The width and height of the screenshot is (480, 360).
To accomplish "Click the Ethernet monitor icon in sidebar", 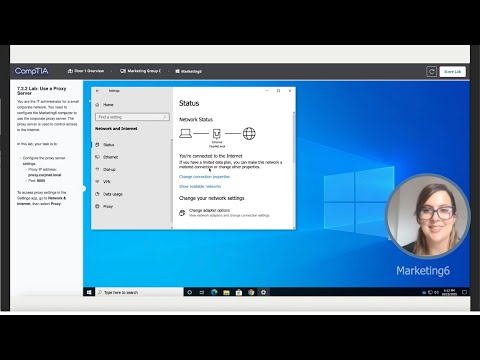I will [x=97, y=157].
